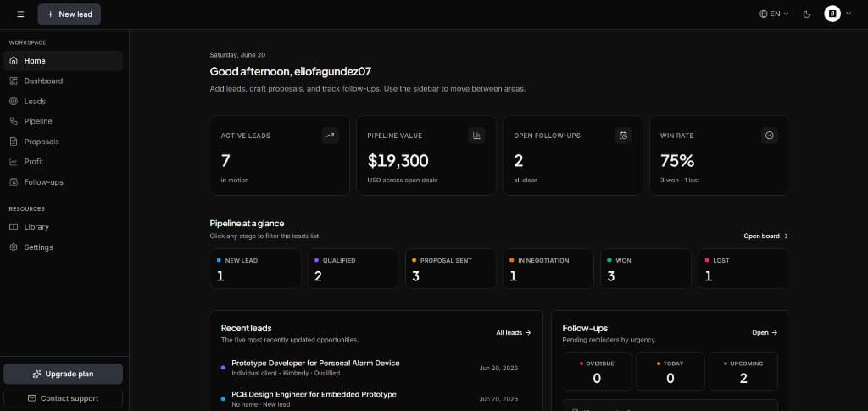Expand the account chevron beside avatar

point(849,14)
